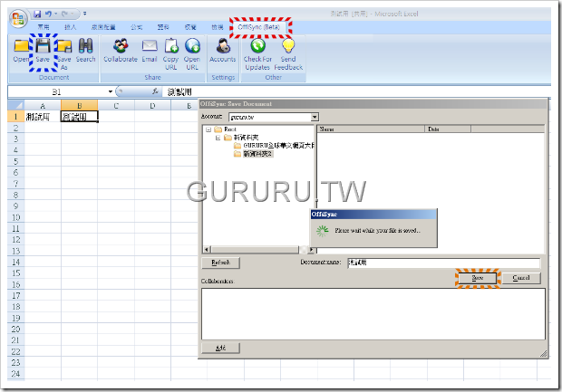Screen dimensions: 562x392
Task: Click the Select All corner triangle
Action: coord(15,105)
